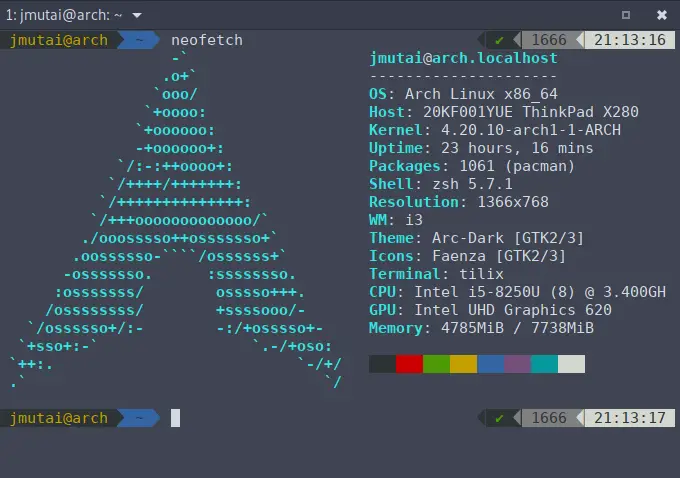680x478 pixels.
Task: Click the green color block in the palette
Action: 436,364
